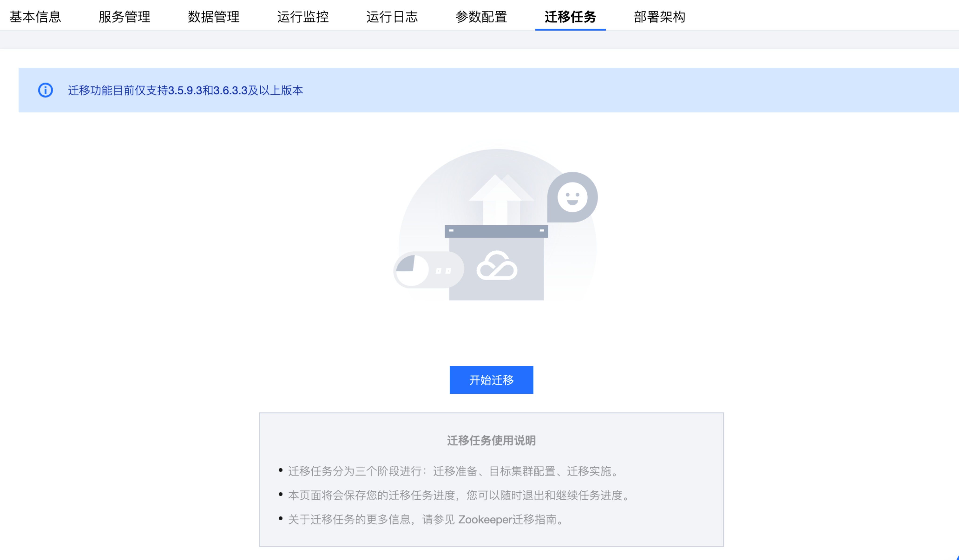Open the 基本信息 tab
The height and width of the screenshot is (560, 959).
[x=35, y=17]
